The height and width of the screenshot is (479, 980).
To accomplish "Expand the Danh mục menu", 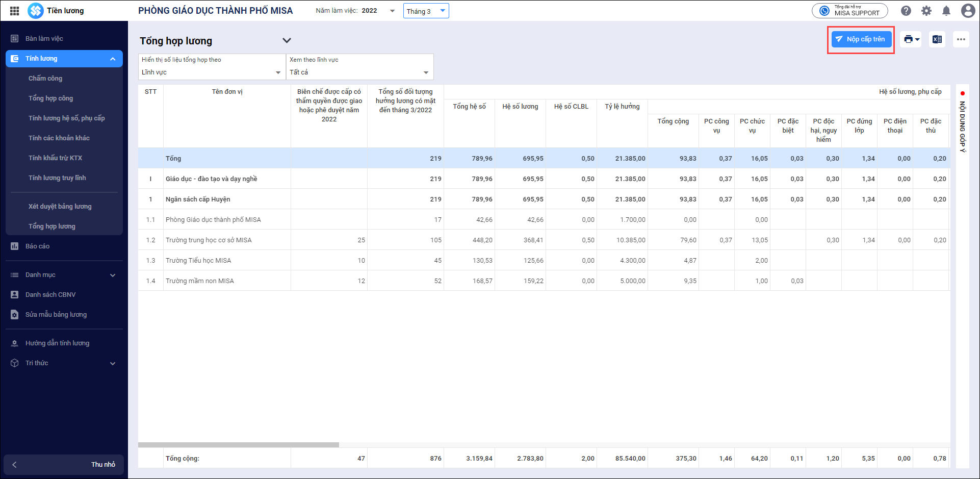I will [64, 274].
